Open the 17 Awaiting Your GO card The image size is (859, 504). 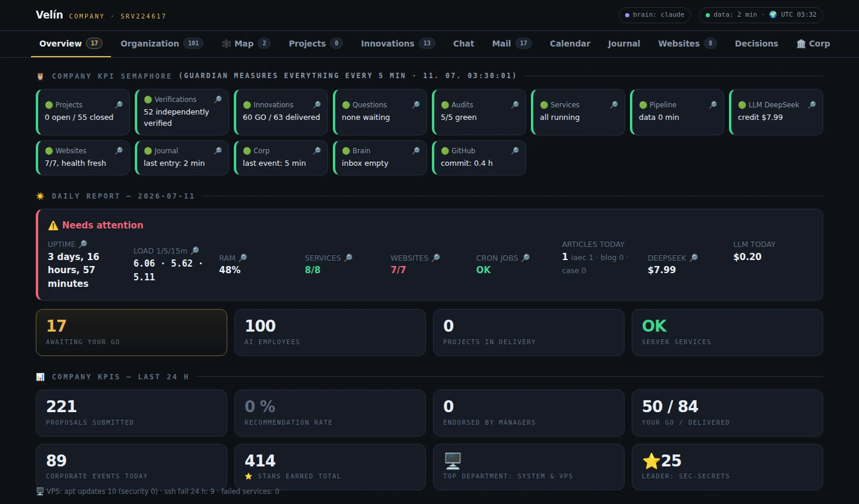click(x=131, y=332)
